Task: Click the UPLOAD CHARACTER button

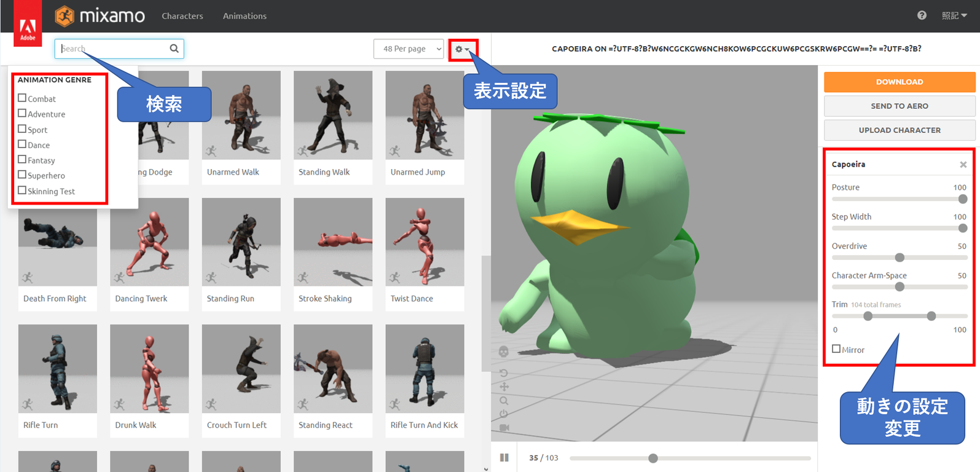Action: [x=900, y=130]
